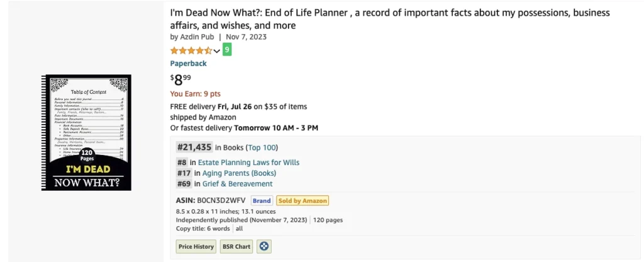Click the Sold by Amazon badge
Viewport: 644px width, 262px height.
pyautogui.click(x=303, y=201)
